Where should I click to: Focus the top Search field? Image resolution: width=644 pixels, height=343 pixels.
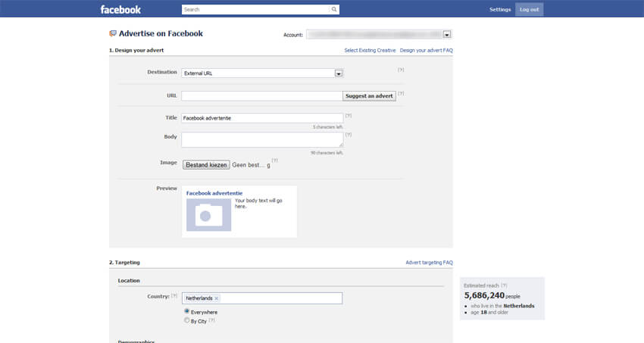(255, 9)
